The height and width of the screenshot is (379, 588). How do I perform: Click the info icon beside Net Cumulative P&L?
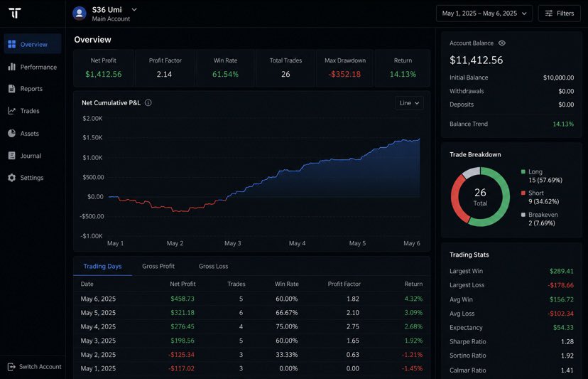(x=148, y=102)
